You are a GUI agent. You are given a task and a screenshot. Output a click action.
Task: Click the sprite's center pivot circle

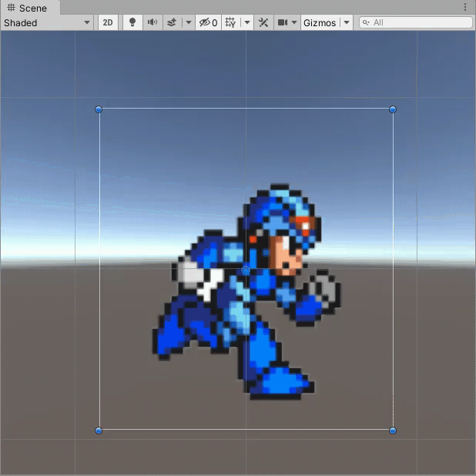[x=246, y=270]
